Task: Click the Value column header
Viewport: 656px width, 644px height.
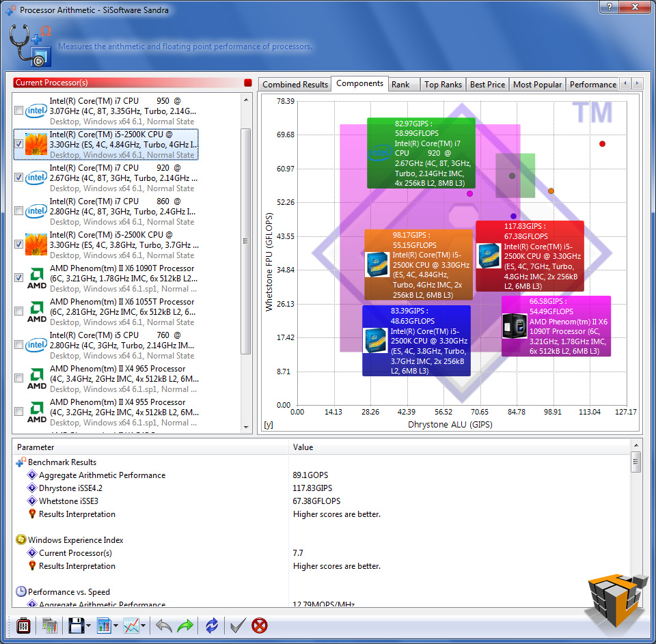Action: [459, 447]
